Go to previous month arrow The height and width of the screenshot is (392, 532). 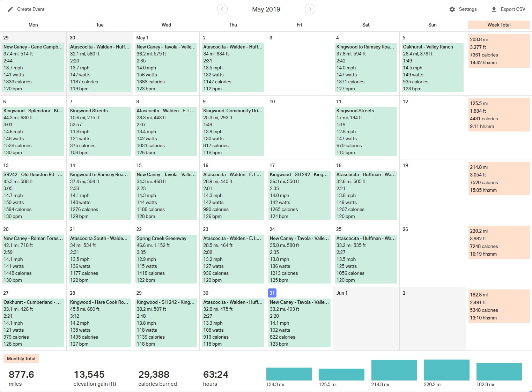pos(222,9)
